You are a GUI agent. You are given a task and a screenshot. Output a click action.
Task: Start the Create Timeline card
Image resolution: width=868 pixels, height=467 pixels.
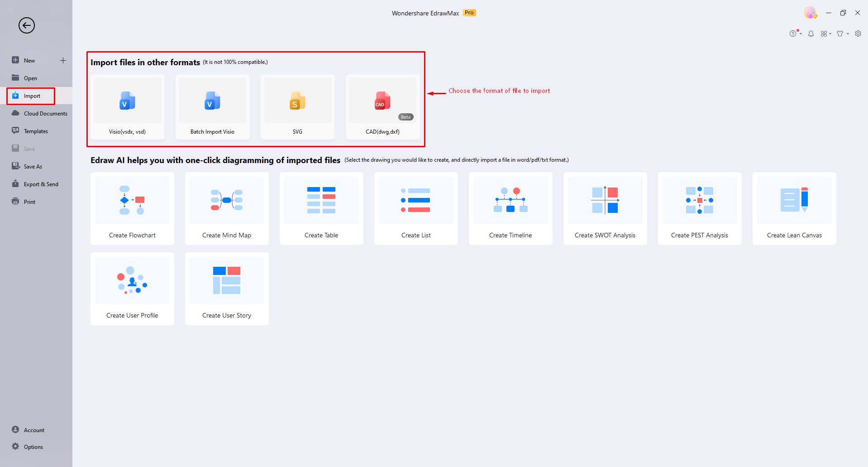[x=510, y=208]
